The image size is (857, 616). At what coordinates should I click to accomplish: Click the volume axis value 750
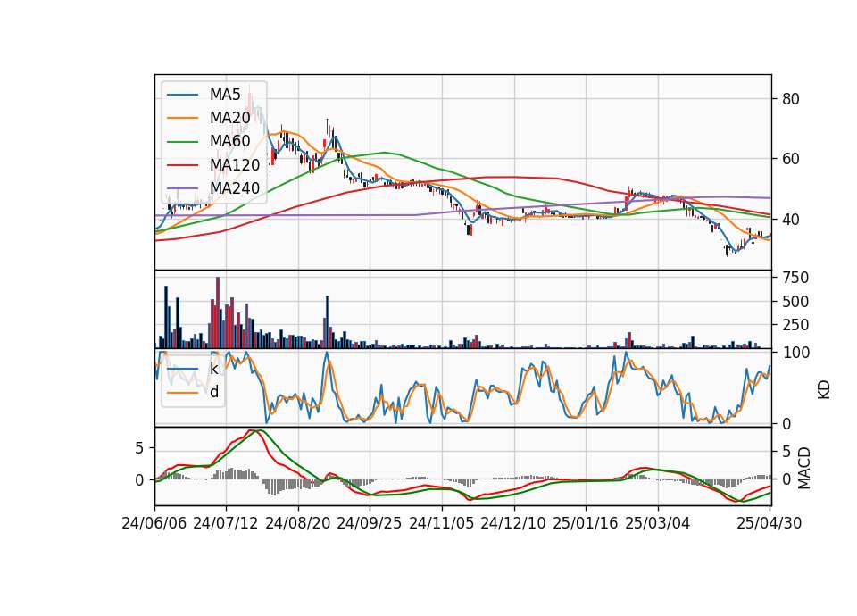pyautogui.click(x=795, y=278)
